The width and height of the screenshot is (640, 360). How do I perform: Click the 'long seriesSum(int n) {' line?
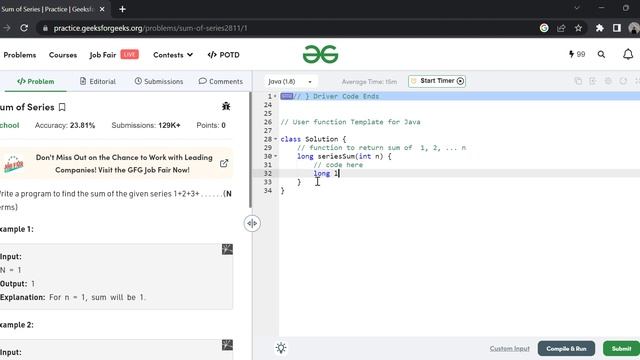coord(344,156)
